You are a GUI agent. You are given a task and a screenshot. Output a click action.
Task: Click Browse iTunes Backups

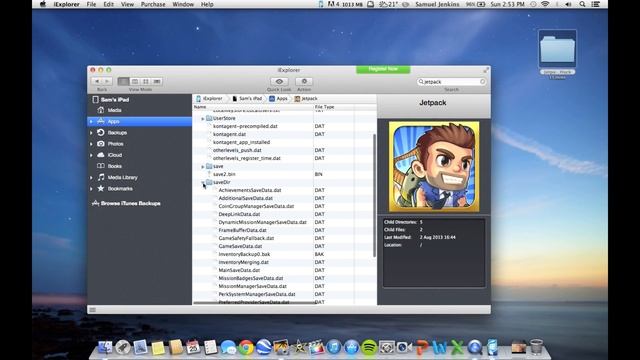click(127, 203)
